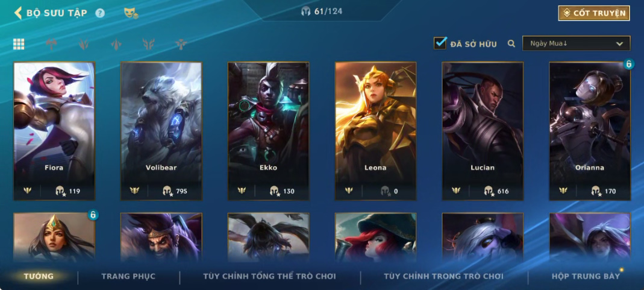Select the Tùy Chỉnh Tổng Thể Trò Chơi tab
The image size is (644, 290).
[x=269, y=277]
